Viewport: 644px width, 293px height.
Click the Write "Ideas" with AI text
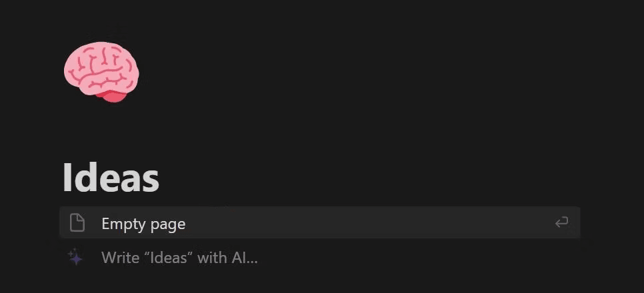pos(179,258)
